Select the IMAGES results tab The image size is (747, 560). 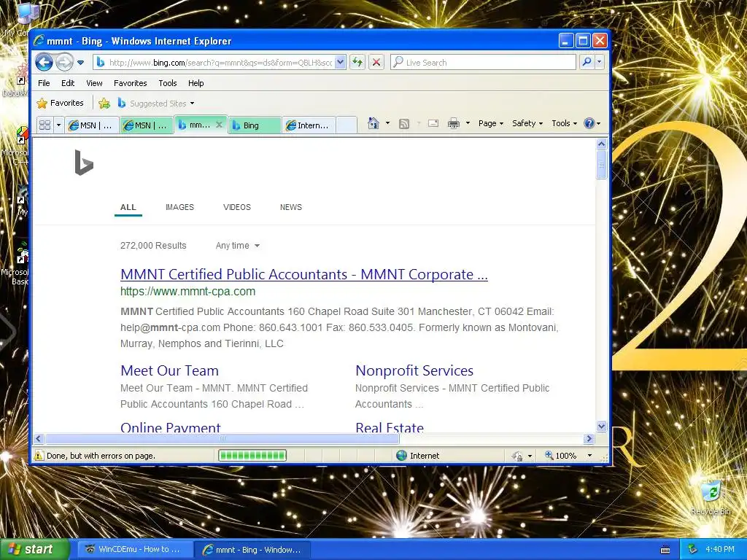pyautogui.click(x=179, y=207)
